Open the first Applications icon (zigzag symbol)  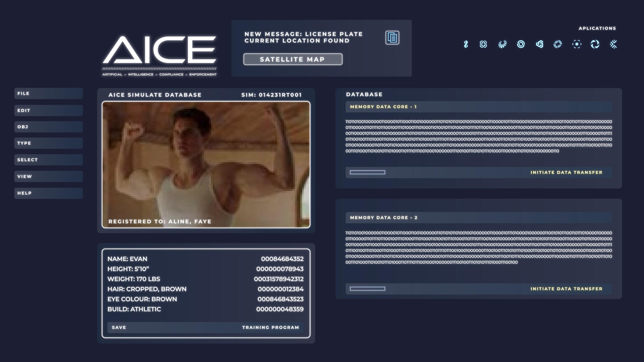[466, 44]
